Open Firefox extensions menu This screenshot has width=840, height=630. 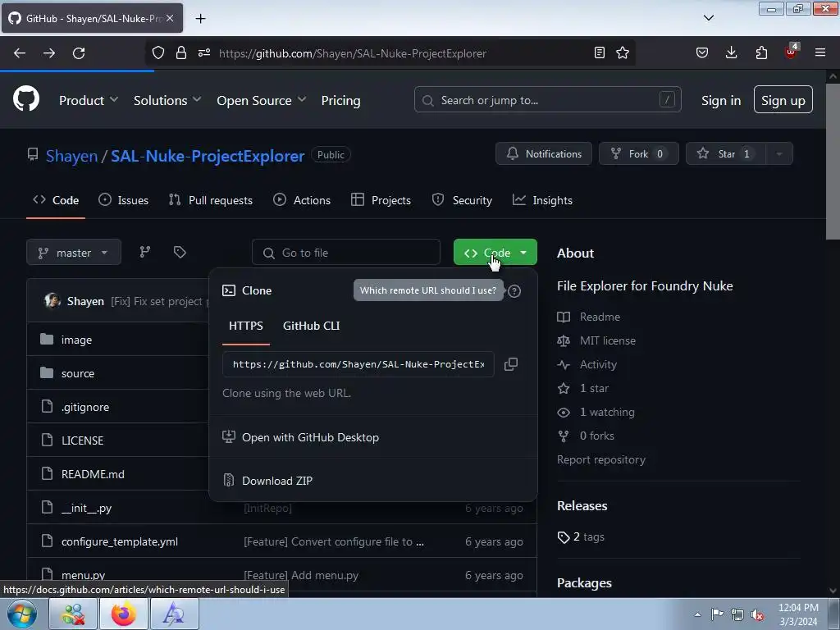click(x=761, y=53)
